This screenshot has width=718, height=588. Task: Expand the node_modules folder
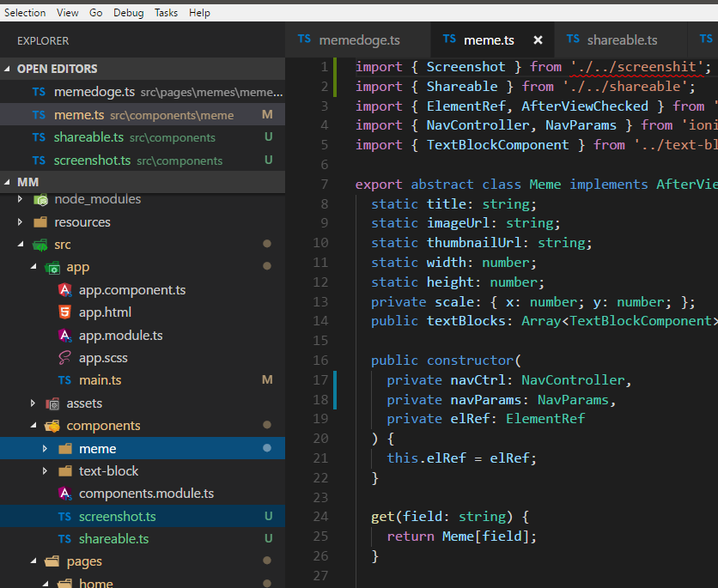pos(19,199)
